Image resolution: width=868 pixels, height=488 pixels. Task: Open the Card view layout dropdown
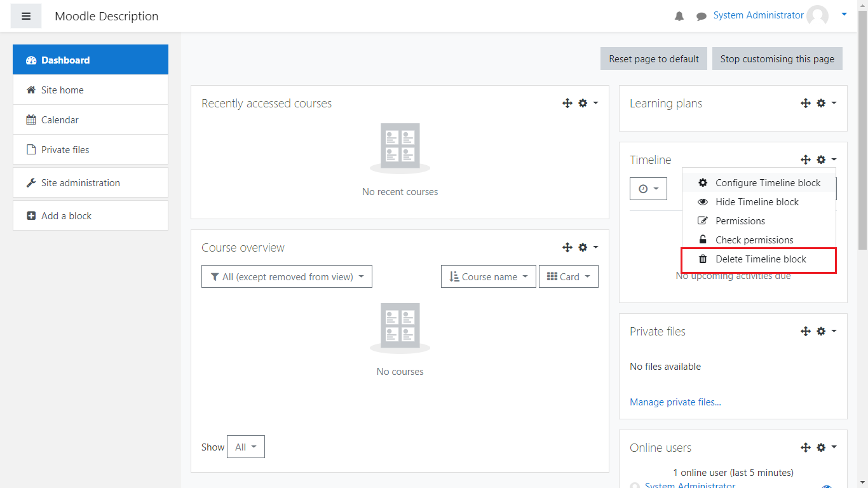coord(568,276)
